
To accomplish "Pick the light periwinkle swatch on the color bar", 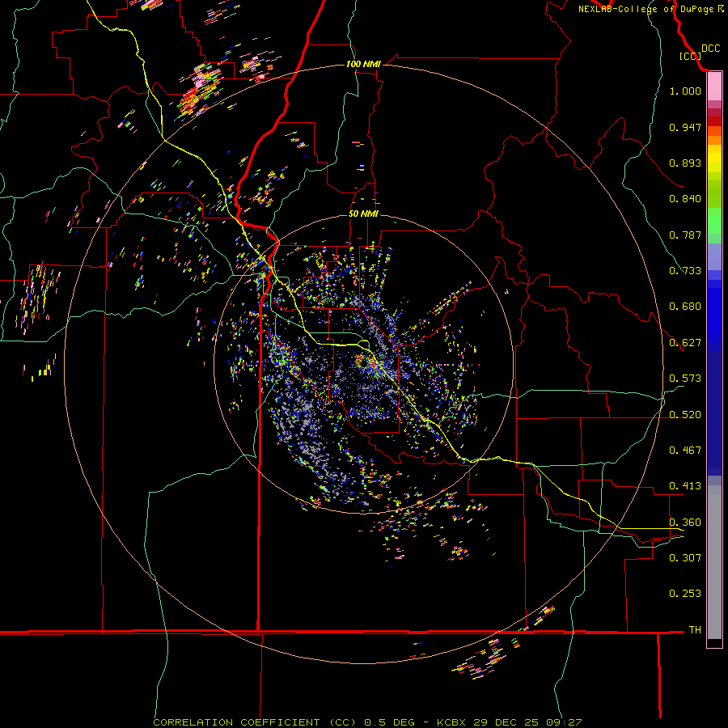I will 714,256.
